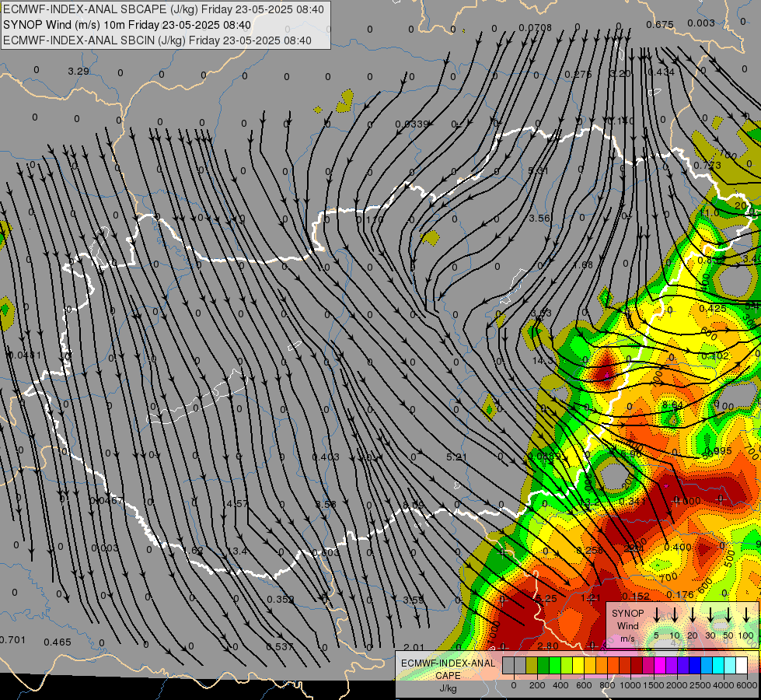
Task: Click the 100 m/s wind arrow in the SYNOP legend
Action: [x=746, y=614]
